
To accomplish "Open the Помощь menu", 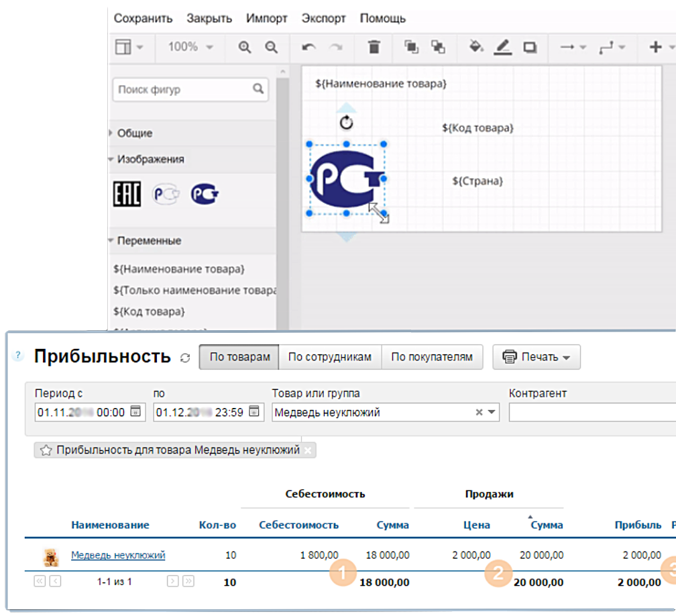I will point(383,18).
